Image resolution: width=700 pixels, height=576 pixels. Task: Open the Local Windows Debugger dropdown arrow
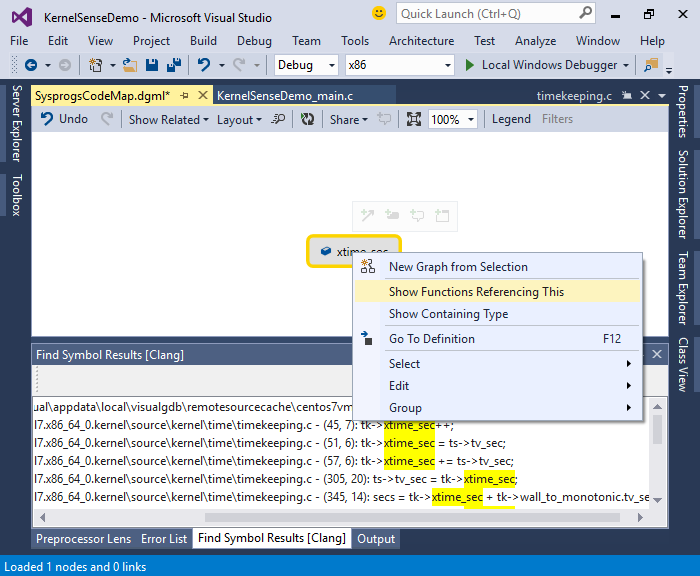tap(626, 65)
